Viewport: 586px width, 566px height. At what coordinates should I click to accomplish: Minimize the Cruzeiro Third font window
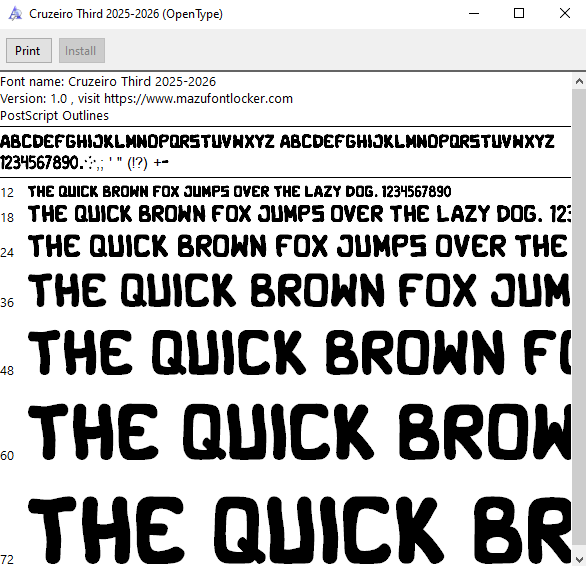tap(474, 13)
